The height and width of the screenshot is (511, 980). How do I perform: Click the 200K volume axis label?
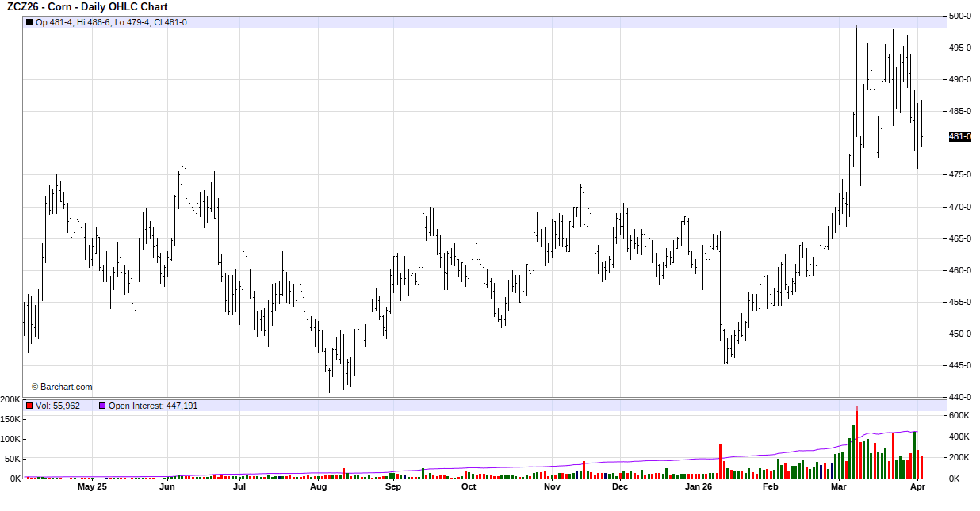pos(11,399)
